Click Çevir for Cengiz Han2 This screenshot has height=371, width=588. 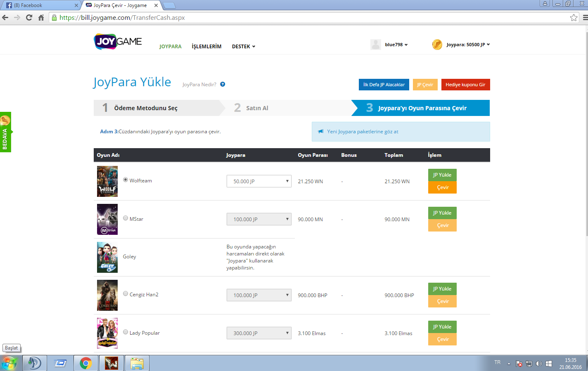442,301
